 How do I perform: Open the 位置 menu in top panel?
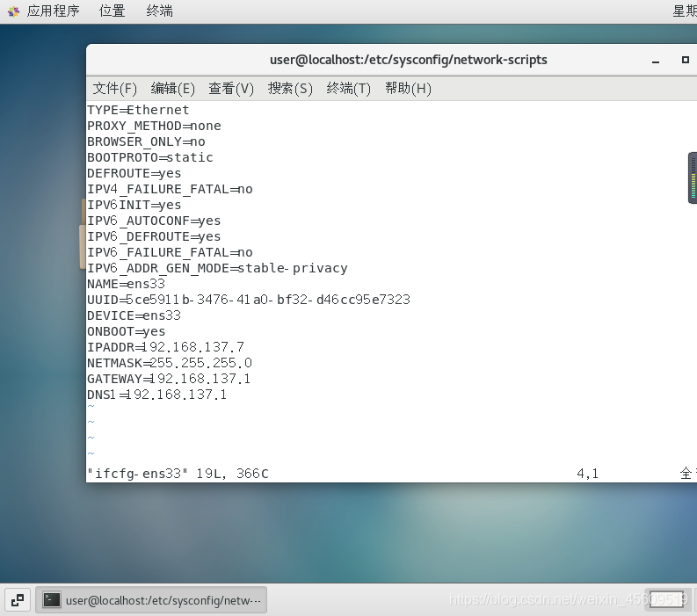tap(112, 11)
